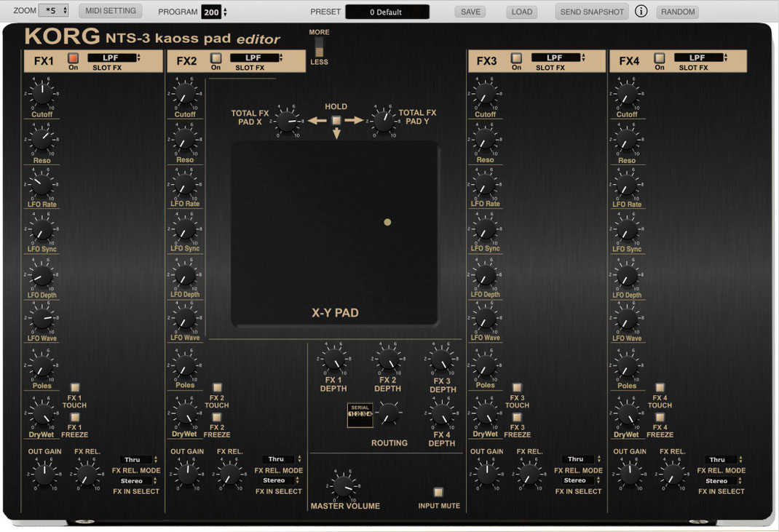
Task: Click the SAVE button
Action: tap(470, 12)
